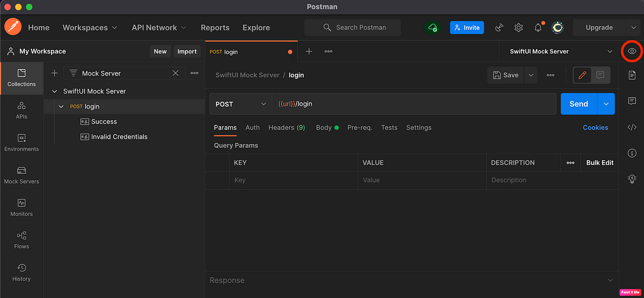Viewport: 644px width, 298px height.
Task: Switch to edit mode pencil
Action: 582,75
